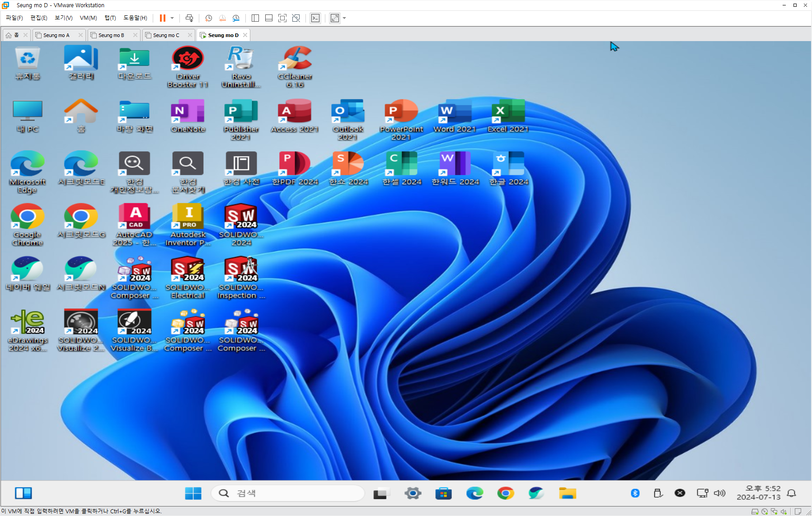The width and height of the screenshot is (812, 516).
Task: Select the 한PDF 2024 icon
Action: tap(295, 169)
